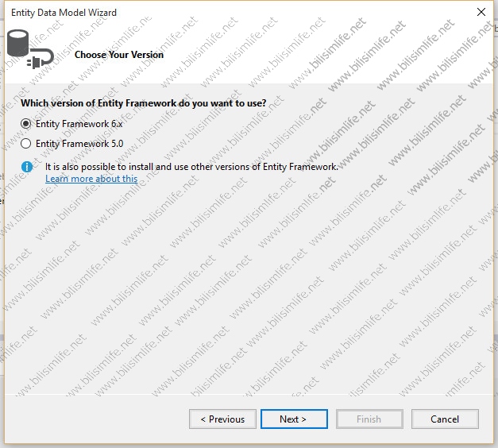Click the Choose Your Version heading
This screenshot has width=498, height=448.
pos(119,55)
